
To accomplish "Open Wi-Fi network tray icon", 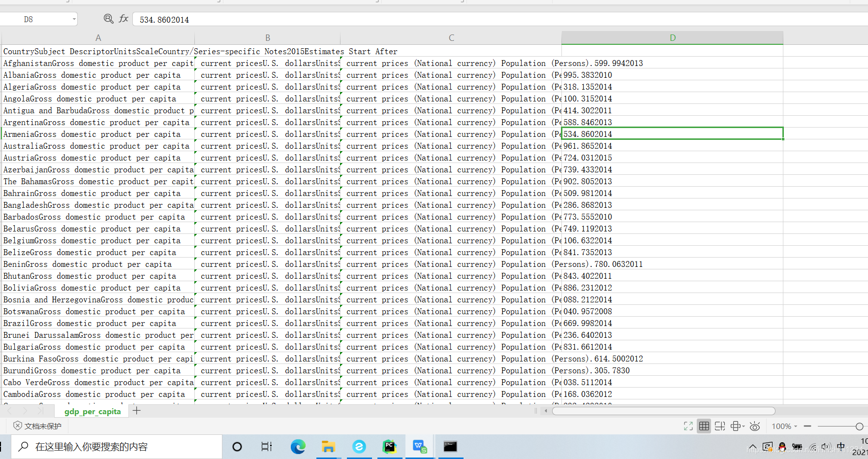I will click(x=813, y=448).
